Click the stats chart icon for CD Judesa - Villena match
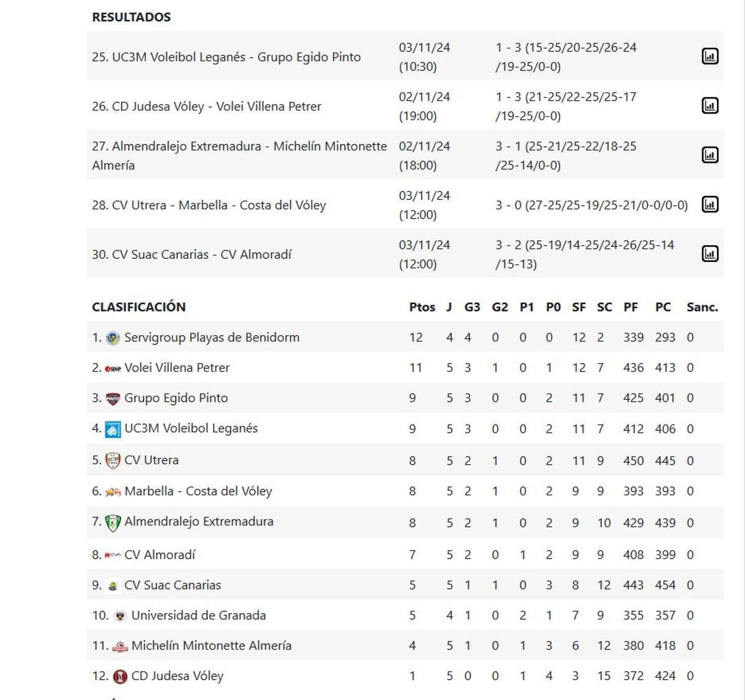This screenshot has height=700, width=745. pos(709,105)
